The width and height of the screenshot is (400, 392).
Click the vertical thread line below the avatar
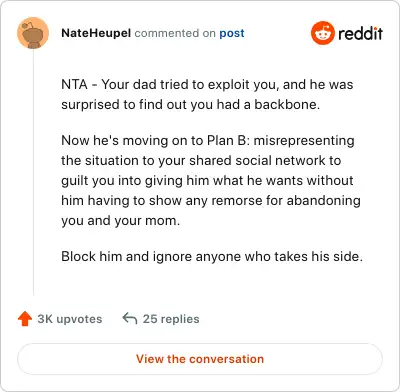33,172
